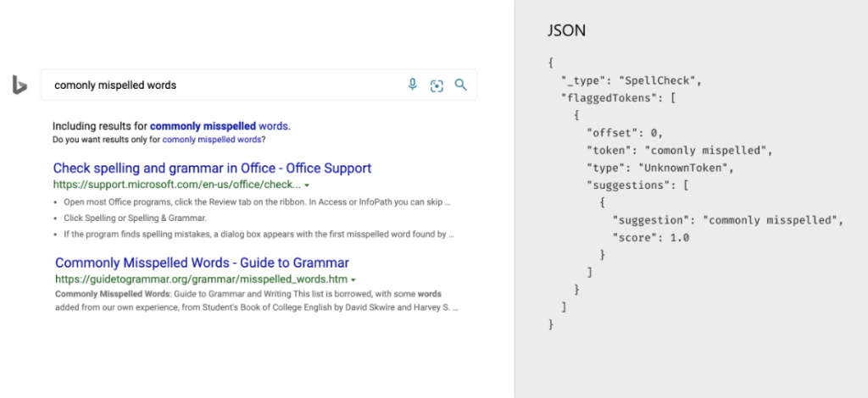Select the 'Guide to Grammar and Writing' snippet line
The width and height of the screenshot is (868, 398).
point(248,294)
